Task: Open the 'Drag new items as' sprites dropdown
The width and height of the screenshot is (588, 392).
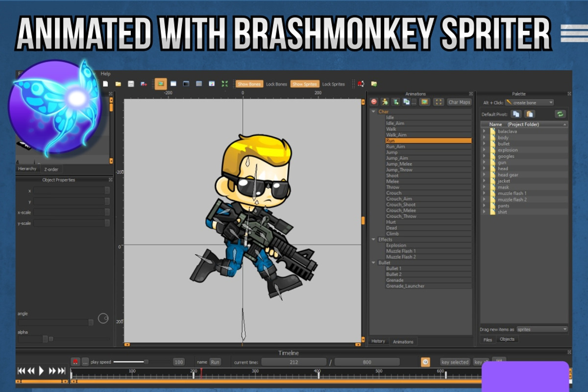Action: coord(542,329)
